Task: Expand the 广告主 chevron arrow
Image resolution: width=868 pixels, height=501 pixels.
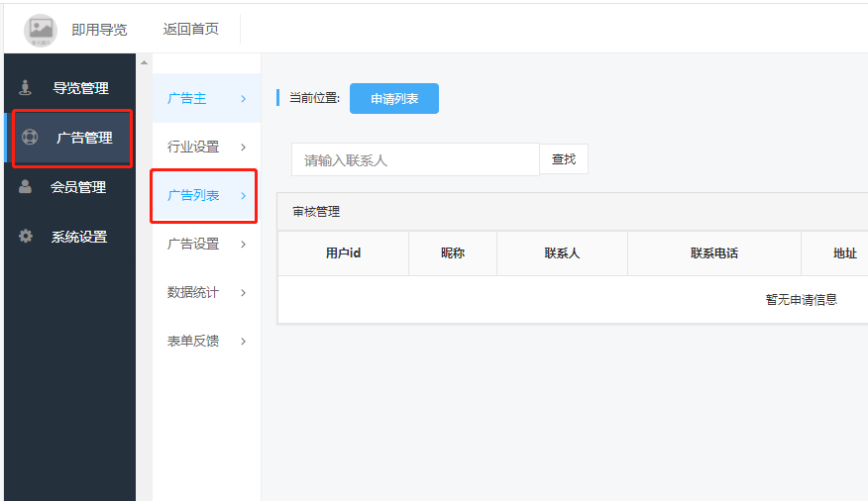Action: [x=244, y=98]
